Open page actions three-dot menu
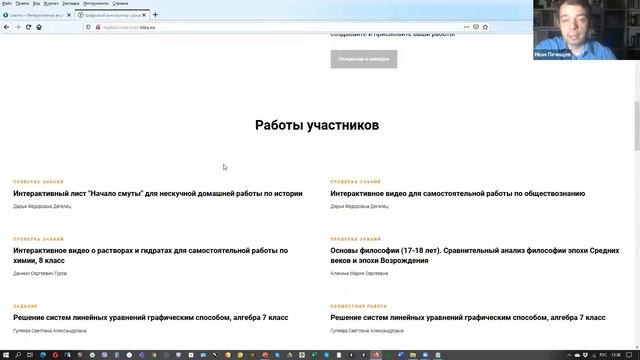 point(467,27)
